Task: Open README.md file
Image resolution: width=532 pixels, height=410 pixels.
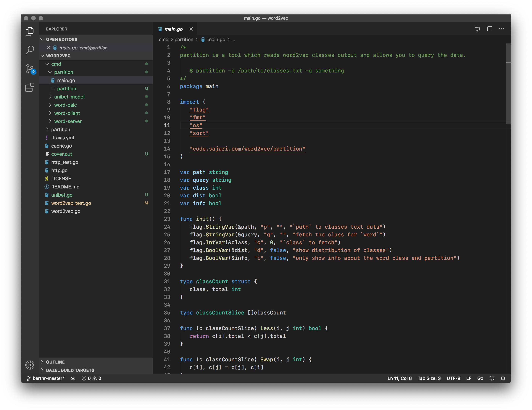Action: pos(96,187)
